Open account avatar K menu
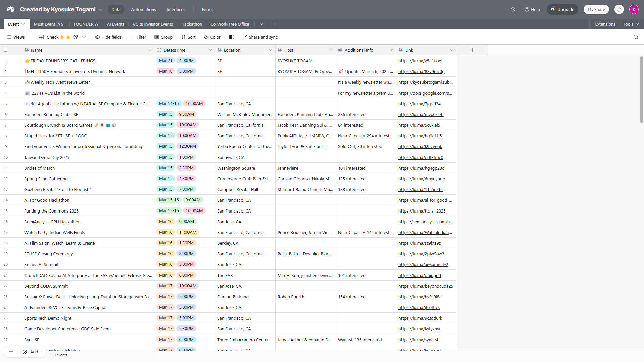 [x=634, y=9]
